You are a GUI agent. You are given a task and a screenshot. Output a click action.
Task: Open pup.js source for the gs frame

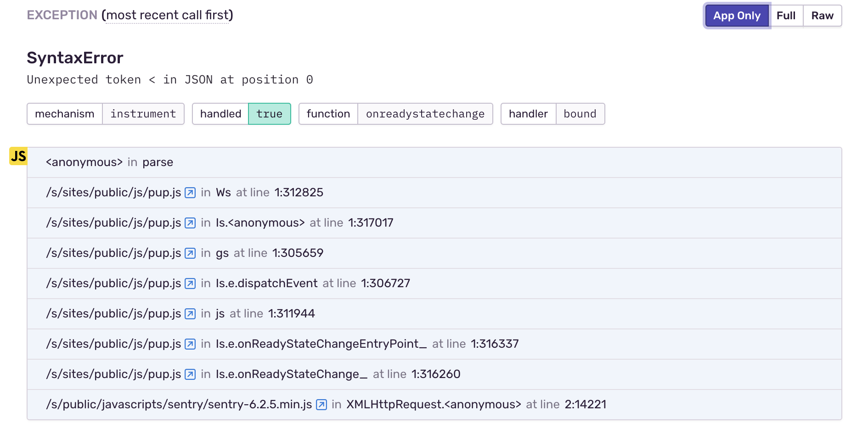(x=190, y=253)
